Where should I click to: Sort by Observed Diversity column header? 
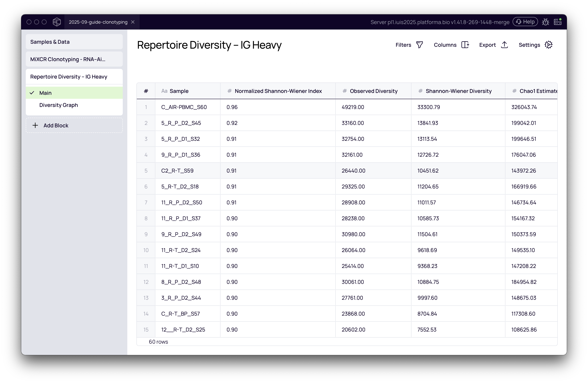(x=373, y=91)
